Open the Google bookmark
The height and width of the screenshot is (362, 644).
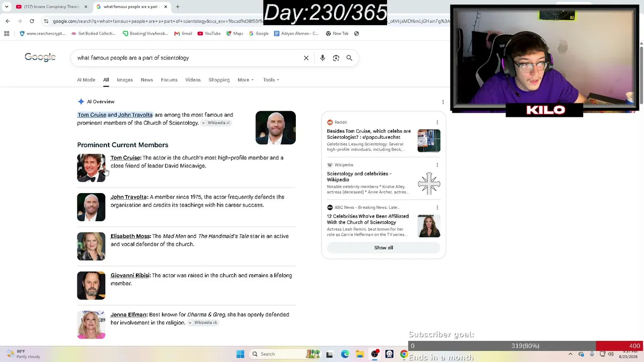[x=259, y=34]
